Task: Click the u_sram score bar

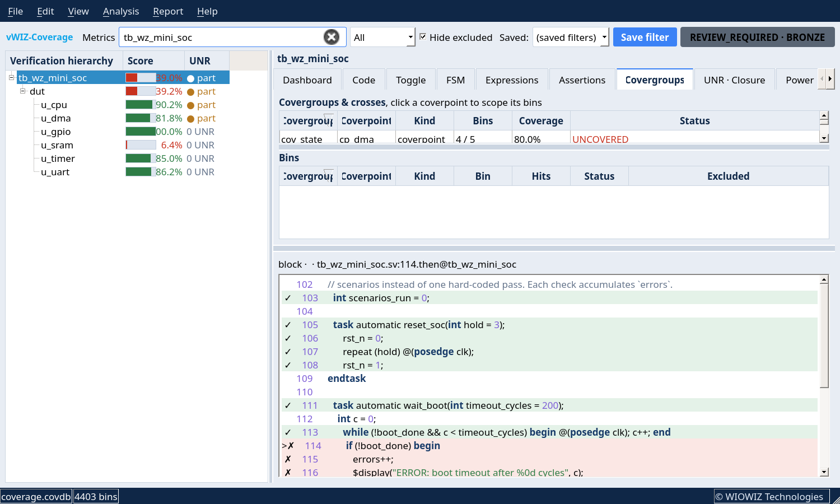Action: pos(141,145)
